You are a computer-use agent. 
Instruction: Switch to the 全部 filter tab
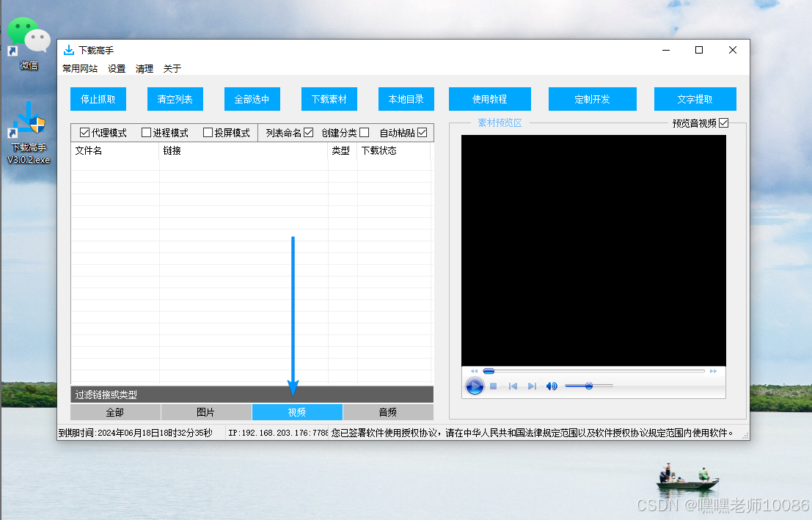[116, 412]
